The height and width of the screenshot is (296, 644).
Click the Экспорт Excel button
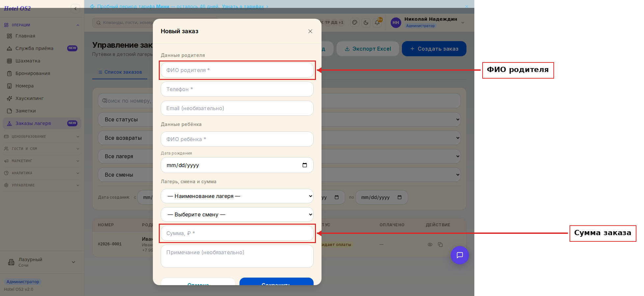[368, 49]
